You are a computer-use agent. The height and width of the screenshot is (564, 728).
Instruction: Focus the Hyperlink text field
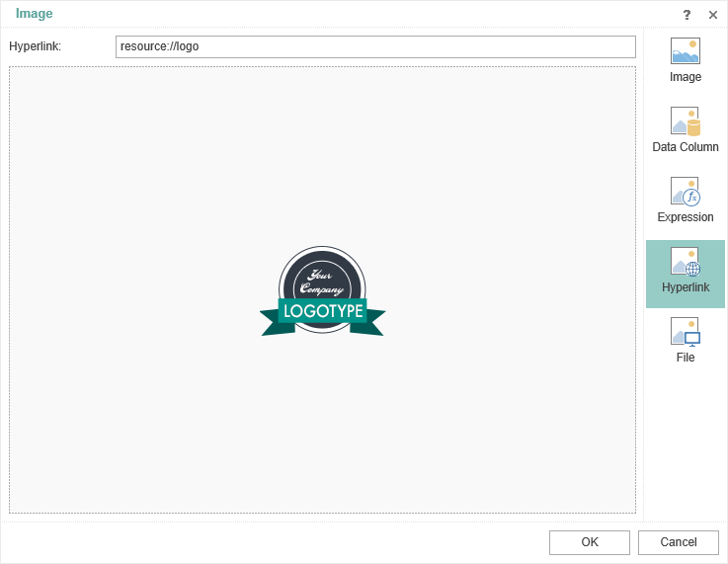(x=375, y=46)
